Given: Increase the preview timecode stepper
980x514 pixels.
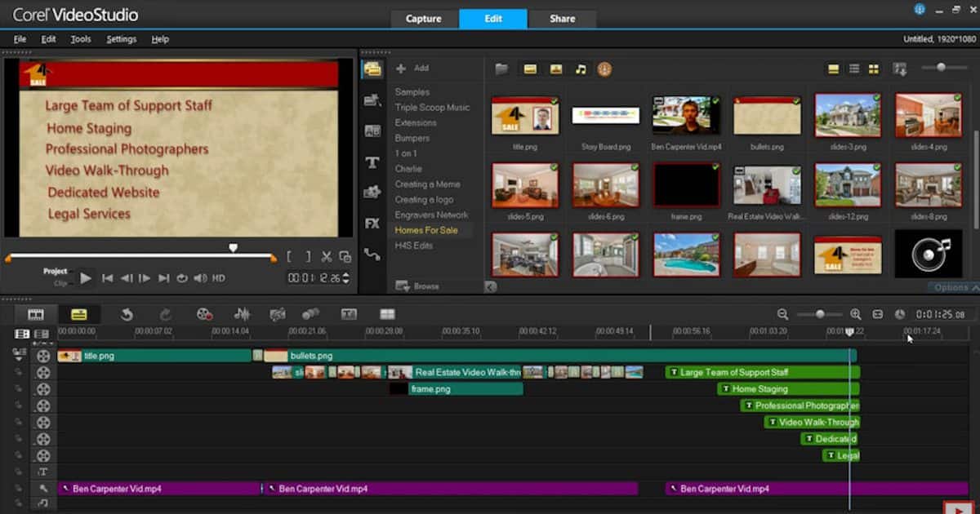Looking at the screenshot, I should click(345, 275).
